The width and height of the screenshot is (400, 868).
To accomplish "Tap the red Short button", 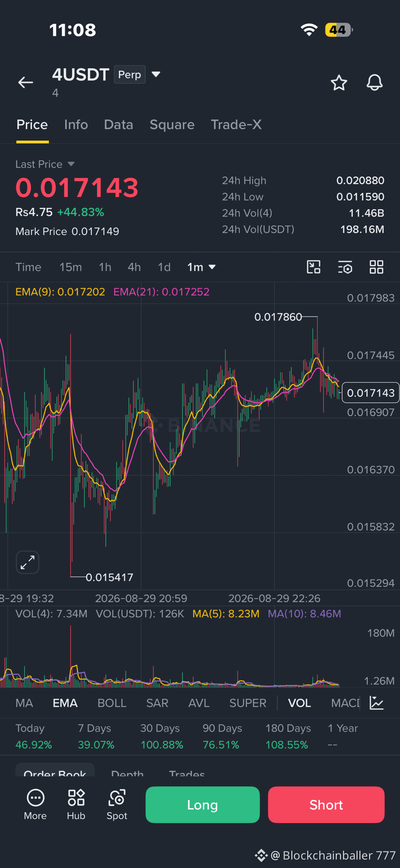I will 326,805.
